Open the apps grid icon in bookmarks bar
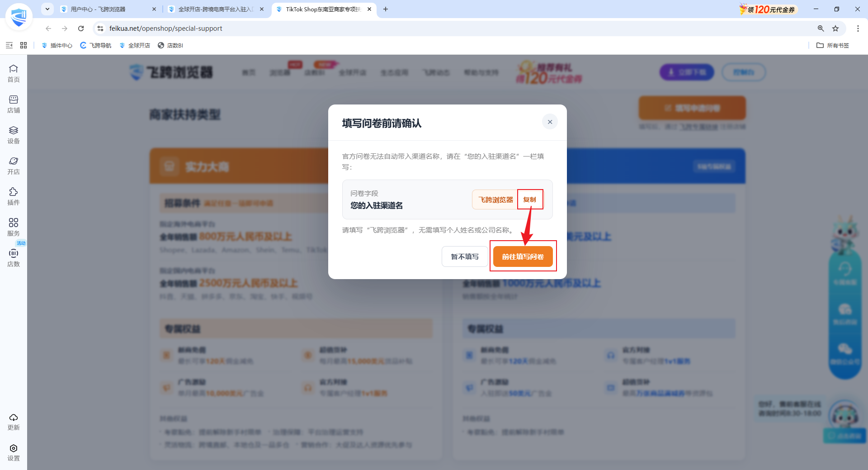868x470 pixels. pos(24,45)
